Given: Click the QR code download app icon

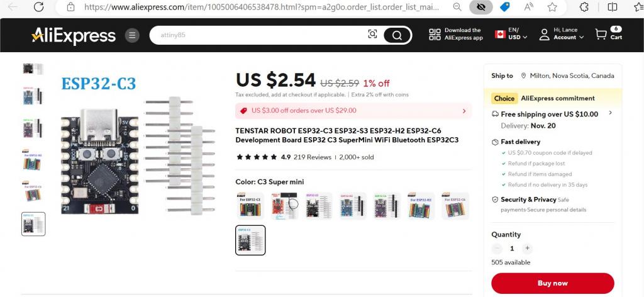Looking at the screenshot, I should point(435,35).
